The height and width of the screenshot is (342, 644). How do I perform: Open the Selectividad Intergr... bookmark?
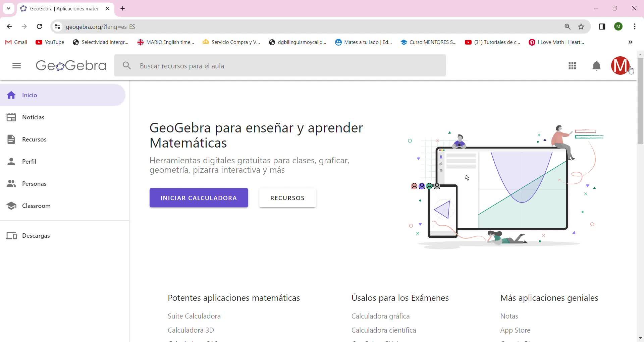pyautogui.click(x=101, y=42)
